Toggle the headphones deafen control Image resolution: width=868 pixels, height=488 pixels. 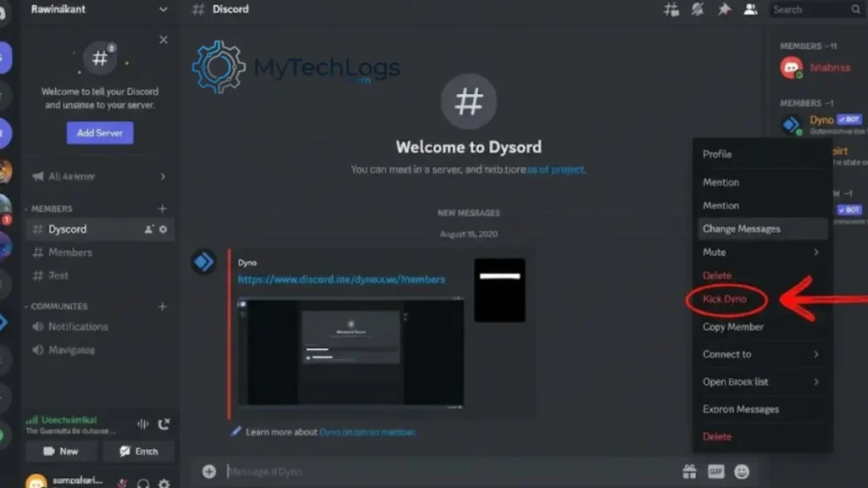pos(142,484)
